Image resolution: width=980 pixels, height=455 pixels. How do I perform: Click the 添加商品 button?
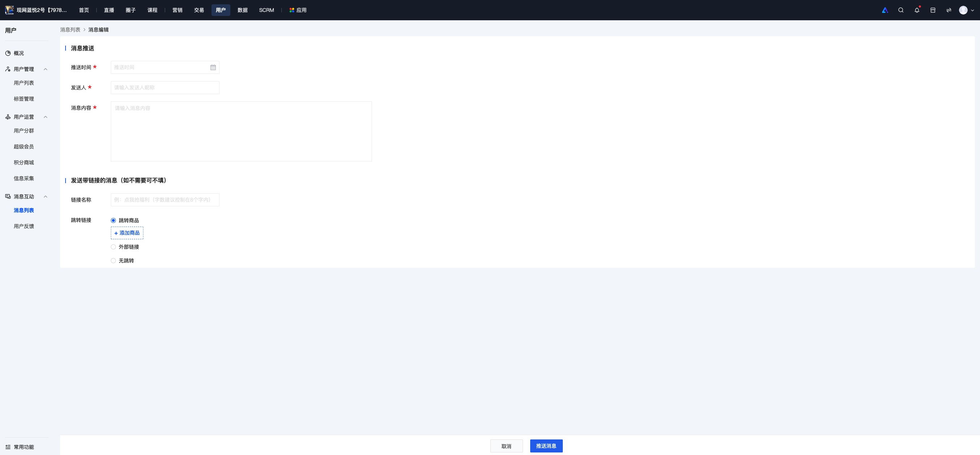click(127, 233)
